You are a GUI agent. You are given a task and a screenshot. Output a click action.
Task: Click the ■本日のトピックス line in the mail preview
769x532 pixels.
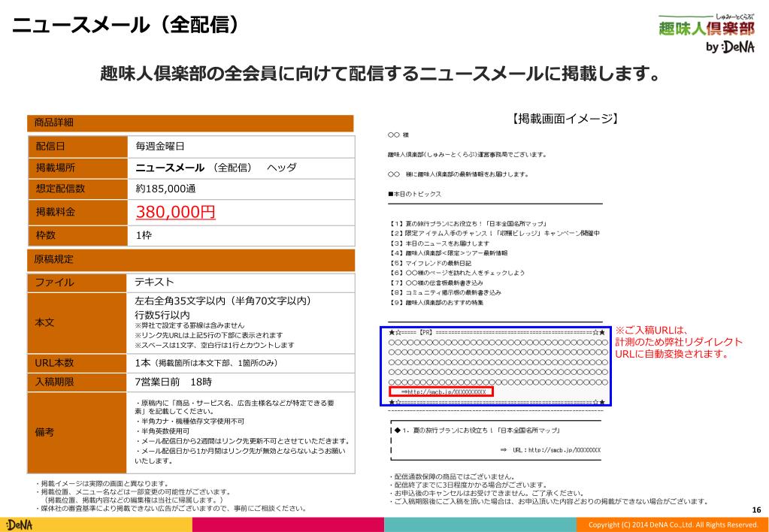click(414, 194)
